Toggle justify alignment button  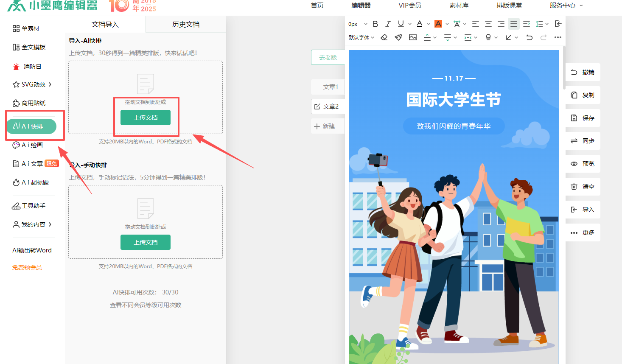pos(514,24)
